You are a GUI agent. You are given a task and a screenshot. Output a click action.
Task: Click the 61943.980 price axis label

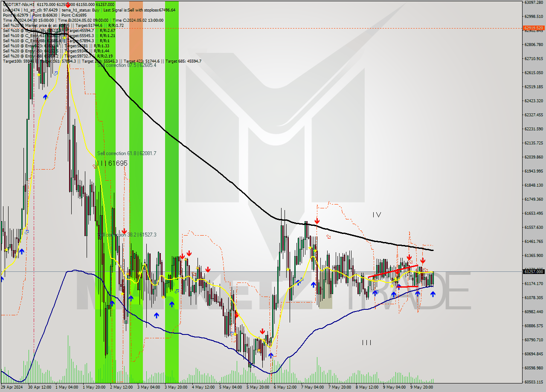click(x=534, y=171)
